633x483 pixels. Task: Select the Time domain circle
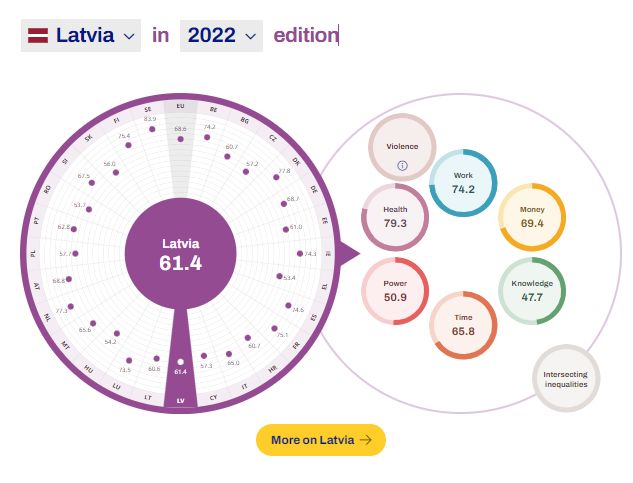(x=463, y=325)
